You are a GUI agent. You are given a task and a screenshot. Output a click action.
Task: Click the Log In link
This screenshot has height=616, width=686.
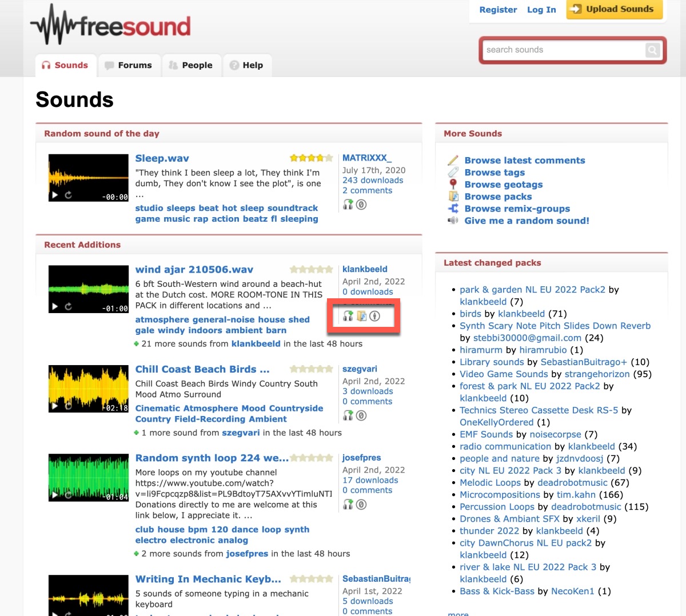(541, 10)
